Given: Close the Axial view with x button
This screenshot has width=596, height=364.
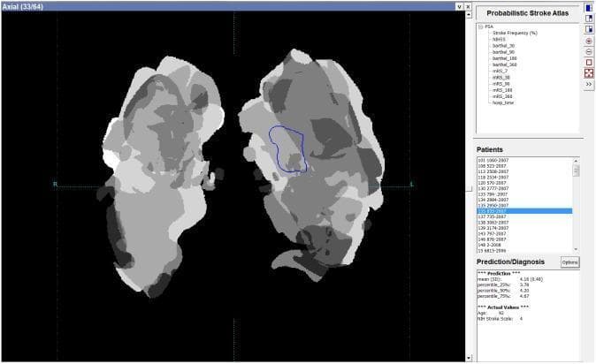Looking at the screenshot, I should [468, 7].
